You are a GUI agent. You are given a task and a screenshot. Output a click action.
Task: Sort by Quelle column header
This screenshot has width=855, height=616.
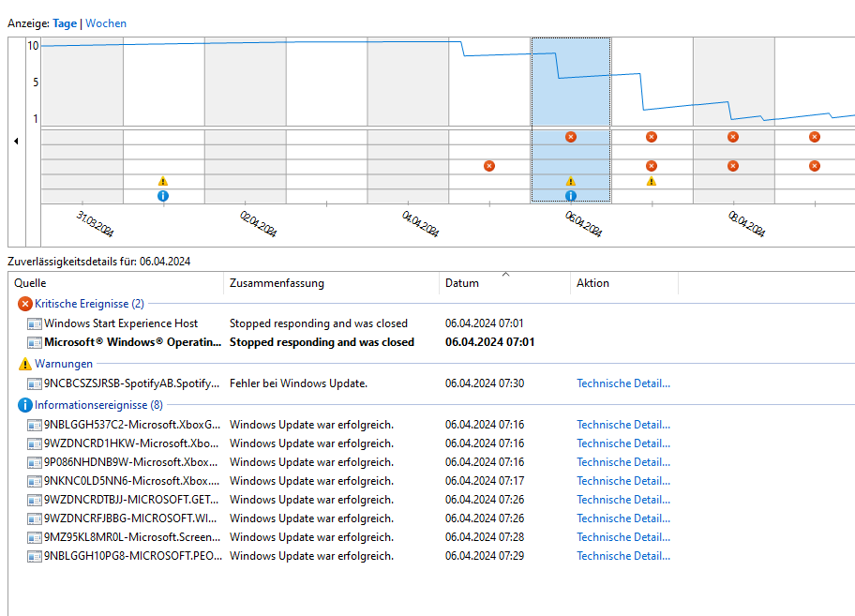click(115, 283)
